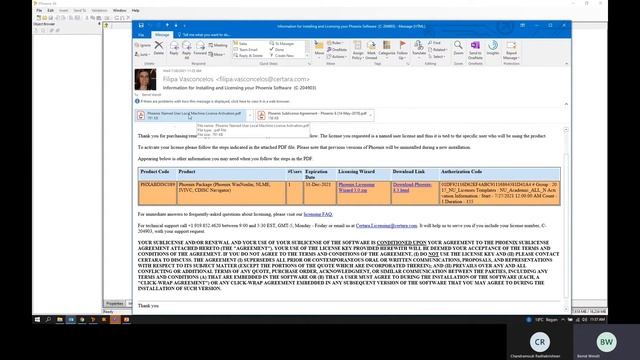Open the Select dropdown in Editing group
The width and height of the screenshot is (640, 360).
click(437, 57)
